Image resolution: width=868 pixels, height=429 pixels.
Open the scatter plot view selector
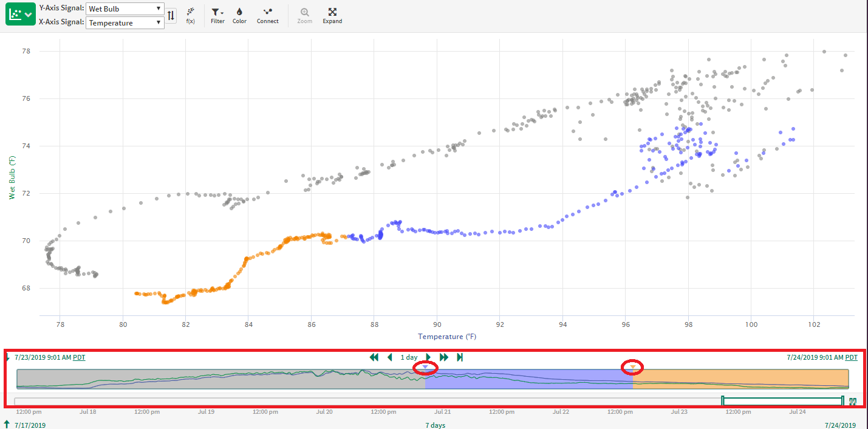pos(21,14)
